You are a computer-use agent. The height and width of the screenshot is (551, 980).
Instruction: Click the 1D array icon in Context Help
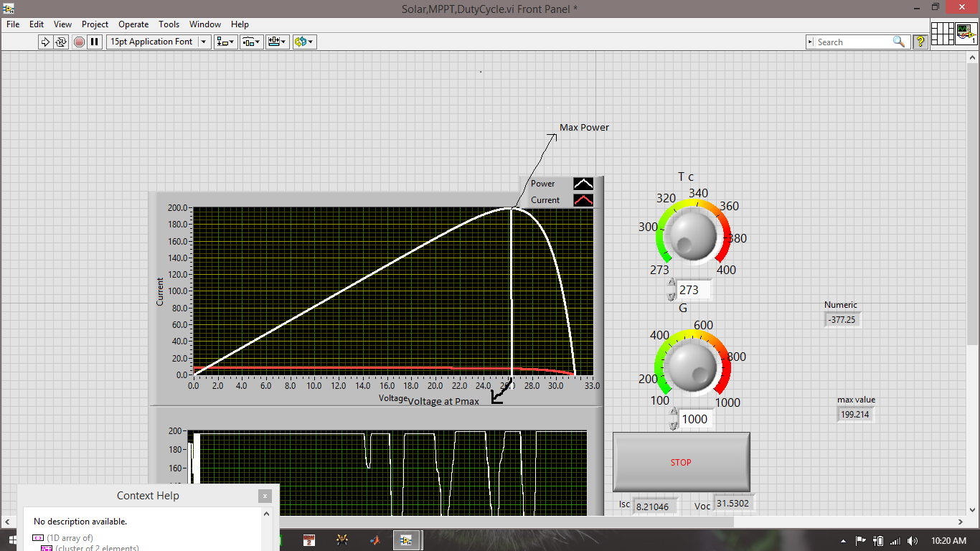(38, 538)
